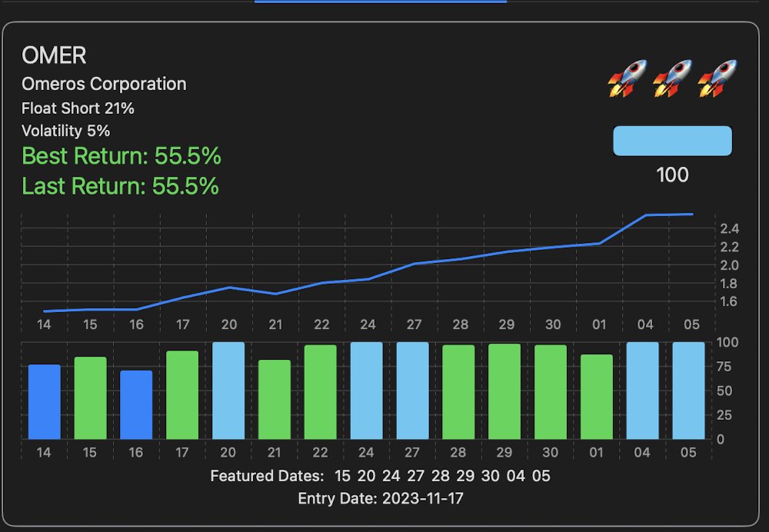Click the 2.4 price axis label
The height and width of the screenshot is (532, 769).
pyautogui.click(x=729, y=228)
